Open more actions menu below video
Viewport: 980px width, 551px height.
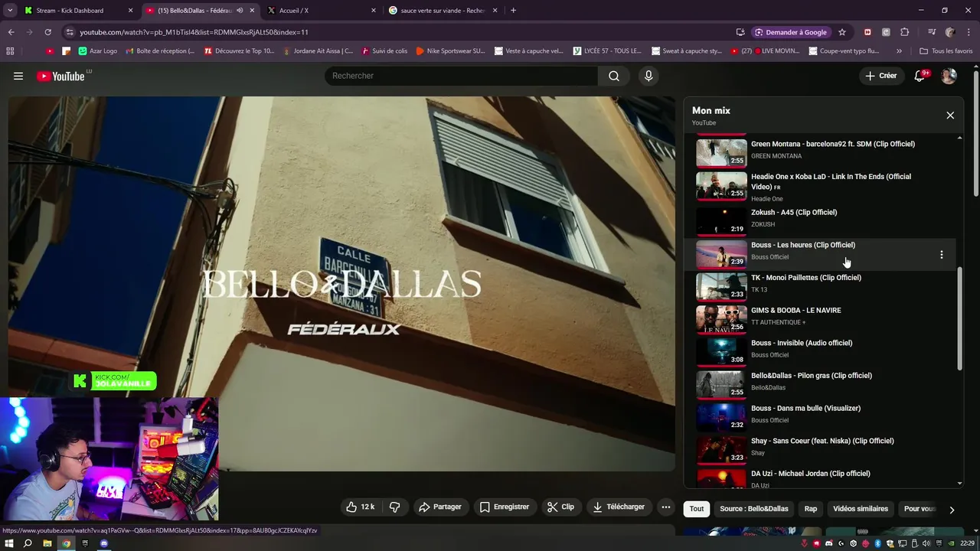(x=666, y=507)
